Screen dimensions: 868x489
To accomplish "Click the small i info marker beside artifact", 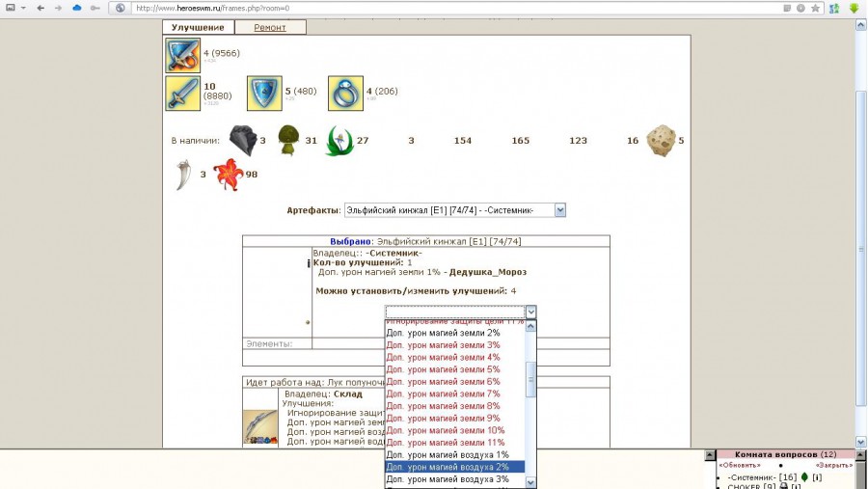I will (308, 263).
